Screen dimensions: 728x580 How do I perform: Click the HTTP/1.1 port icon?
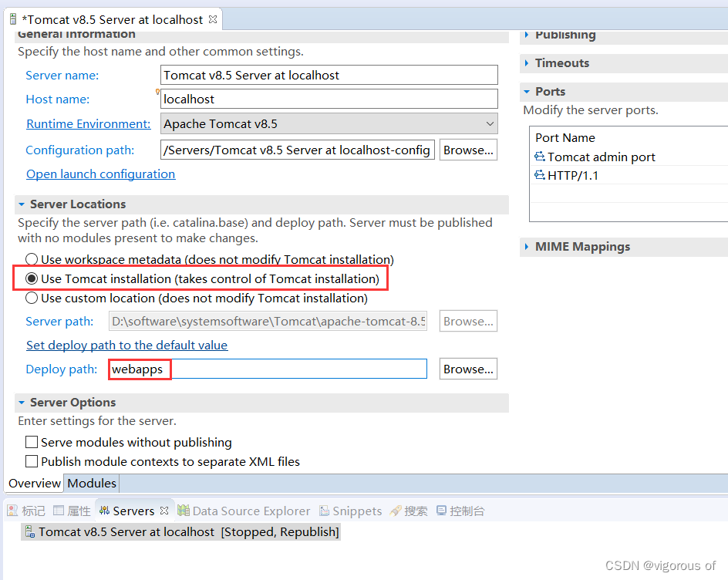pyautogui.click(x=540, y=175)
